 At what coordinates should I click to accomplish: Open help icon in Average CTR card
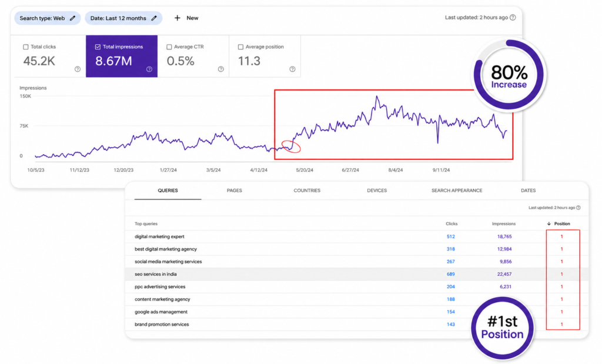(221, 69)
